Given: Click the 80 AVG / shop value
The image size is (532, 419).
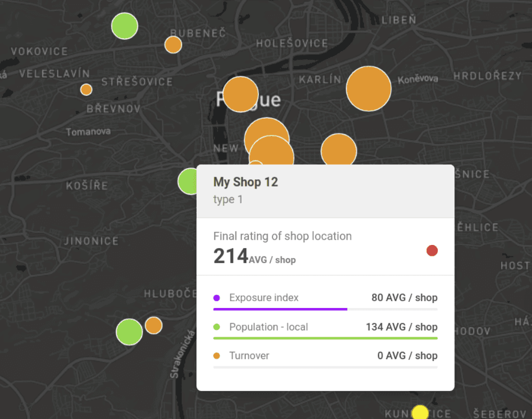Looking at the screenshot, I should click(x=404, y=298).
